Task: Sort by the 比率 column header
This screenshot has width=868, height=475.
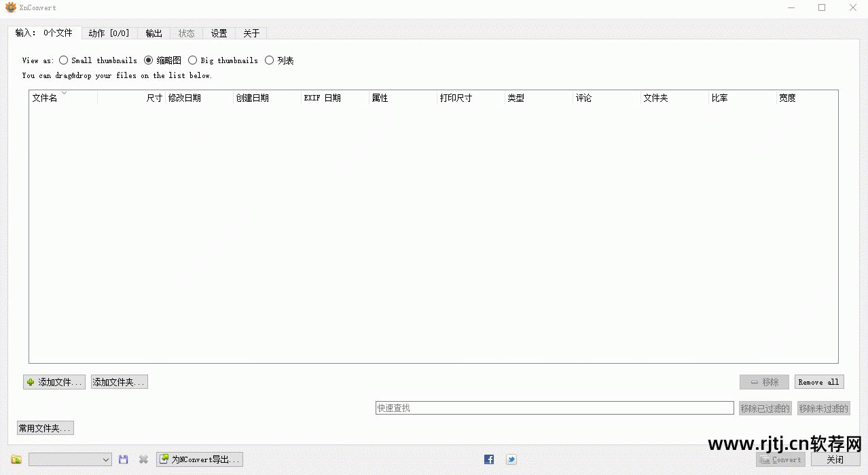Action: (743, 98)
